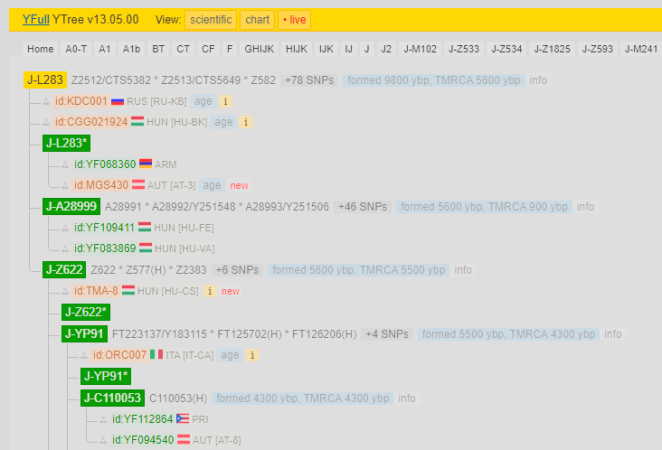662x450 pixels.
Task: Click the 'new' tag beside TMA-8
Action: 231,291
